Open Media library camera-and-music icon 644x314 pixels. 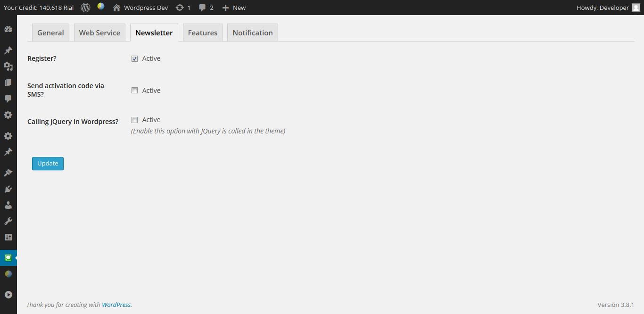click(8, 66)
